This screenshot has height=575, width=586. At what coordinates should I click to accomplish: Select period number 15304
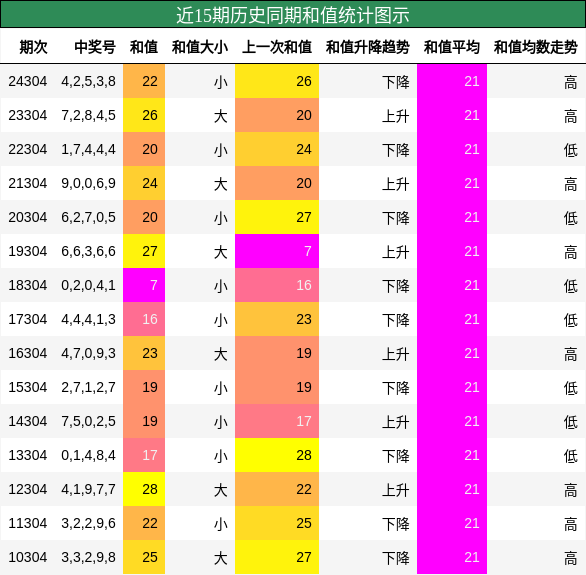28,387
